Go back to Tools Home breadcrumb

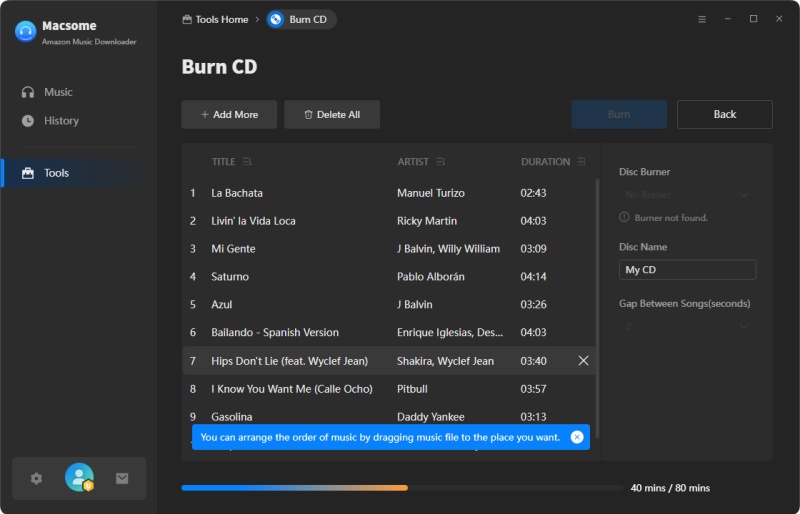tap(215, 19)
